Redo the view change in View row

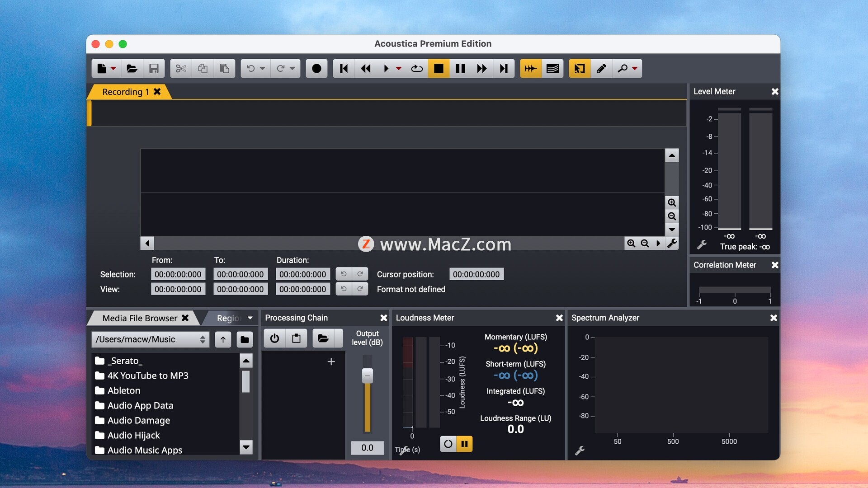(360, 289)
